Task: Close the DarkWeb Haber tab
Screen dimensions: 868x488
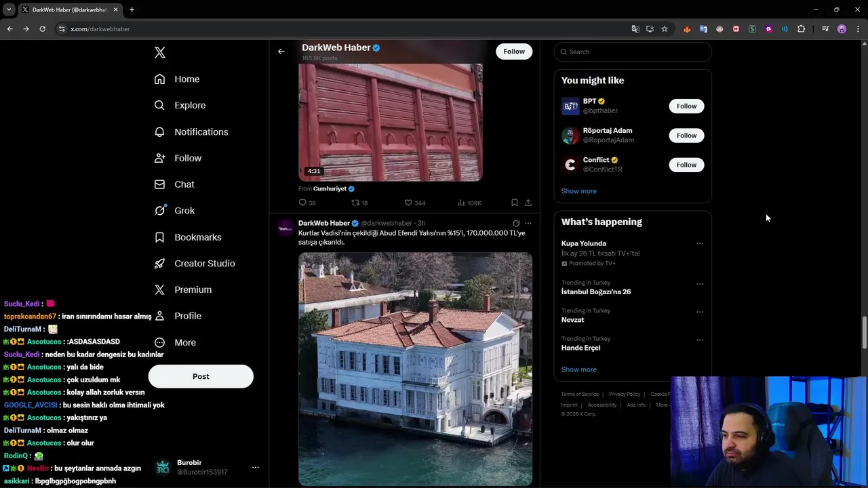Action: (x=116, y=9)
